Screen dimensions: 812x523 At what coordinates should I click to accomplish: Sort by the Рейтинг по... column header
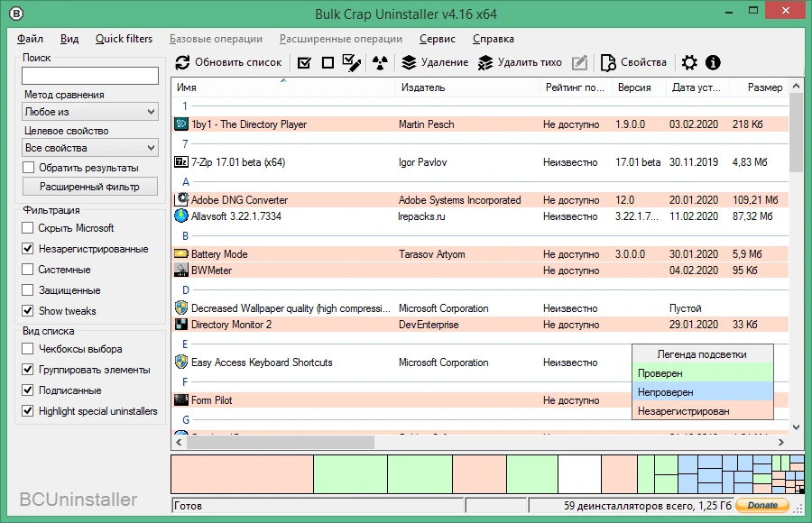click(x=576, y=87)
